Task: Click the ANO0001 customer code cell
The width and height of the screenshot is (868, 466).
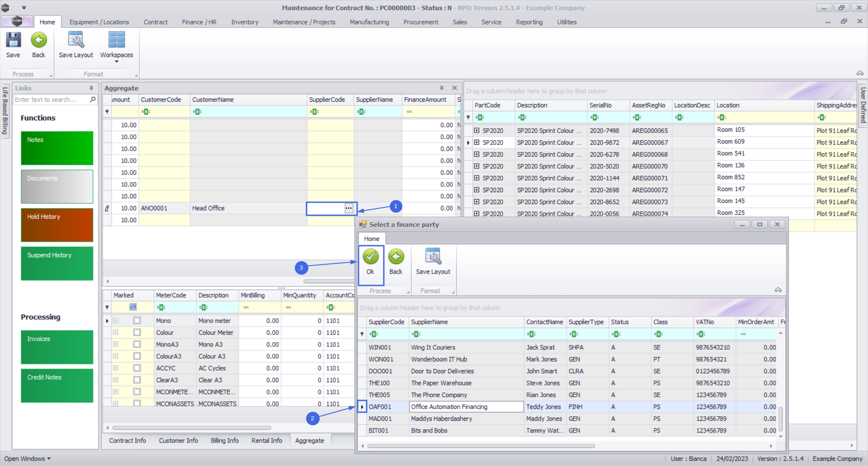Action: pos(164,208)
